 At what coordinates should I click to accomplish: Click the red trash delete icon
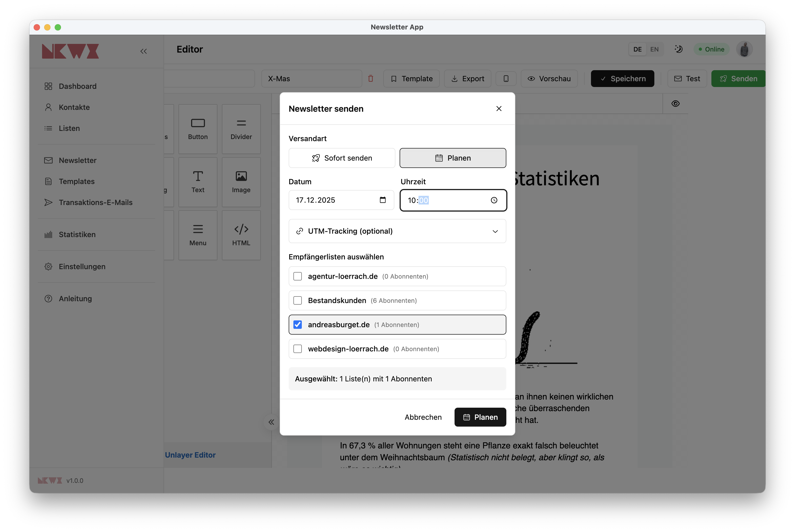tap(370, 79)
